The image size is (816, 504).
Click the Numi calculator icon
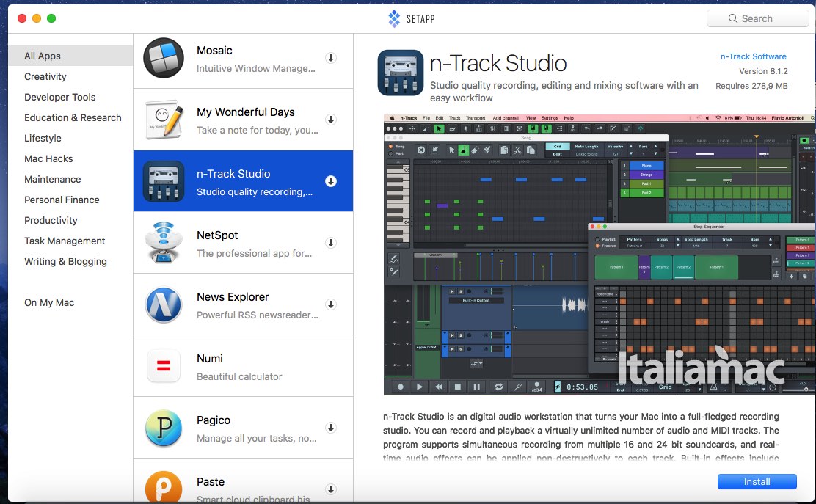pyautogui.click(x=164, y=366)
